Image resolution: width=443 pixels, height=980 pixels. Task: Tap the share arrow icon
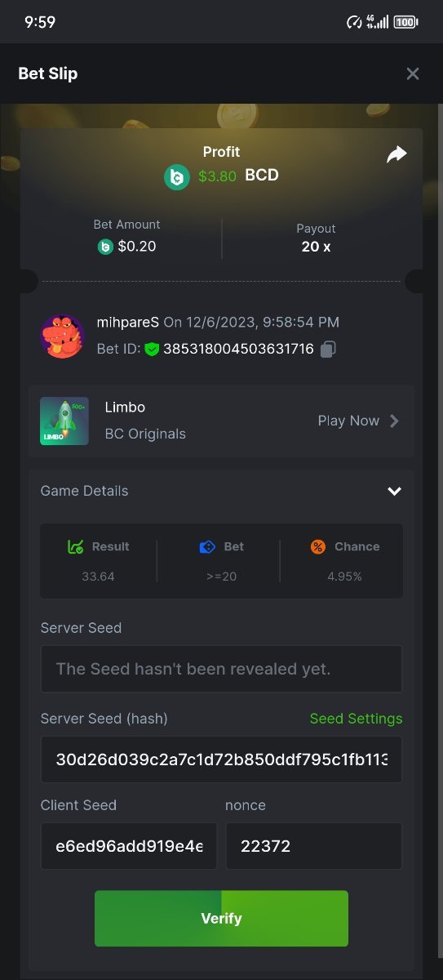[x=396, y=154]
